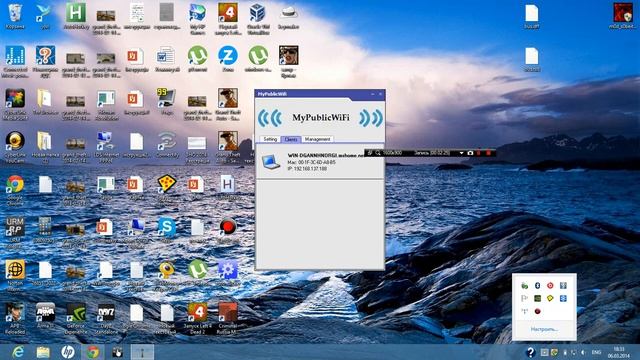The height and width of the screenshot is (360, 640).
Task: Open the recorder bar dropdown arrow
Action: tap(461, 153)
